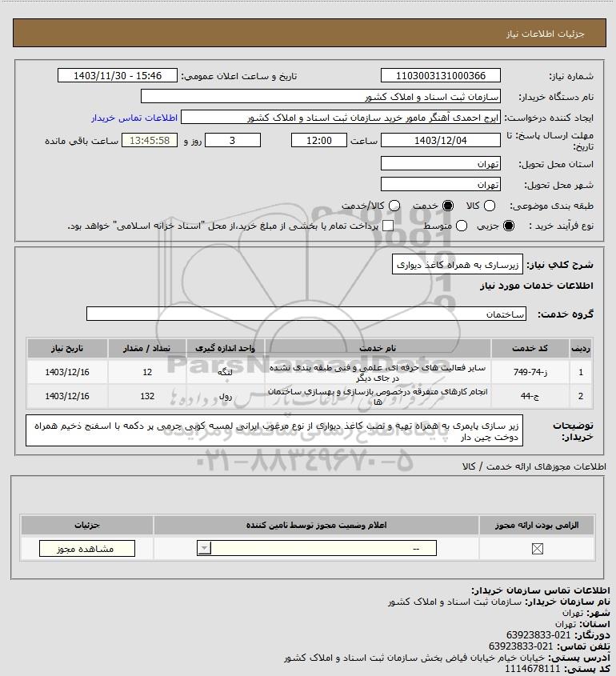Viewport: 616px width, 676px height.
Task: Select the کالا radio button
Action: [490, 206]
